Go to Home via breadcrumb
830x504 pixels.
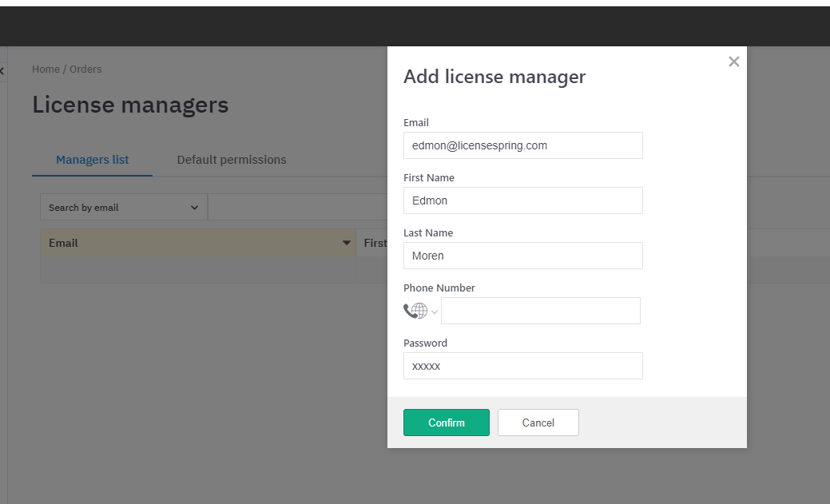46,69
